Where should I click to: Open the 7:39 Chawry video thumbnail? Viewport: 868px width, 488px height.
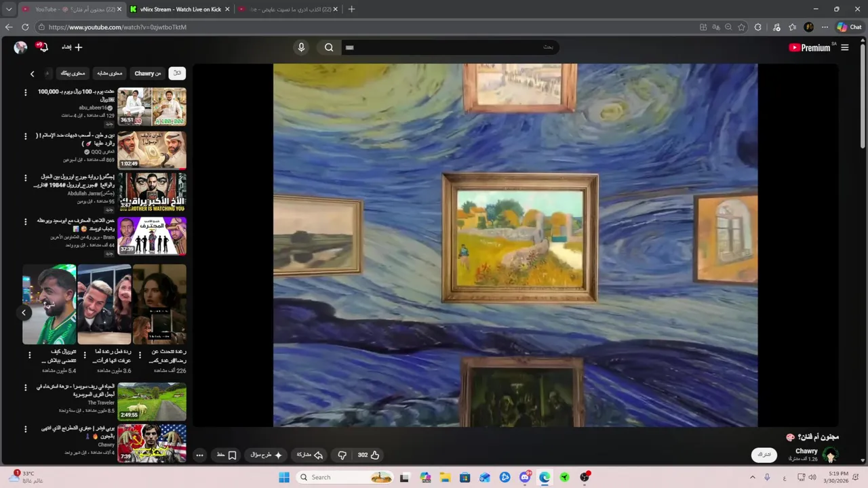point(152,443)
